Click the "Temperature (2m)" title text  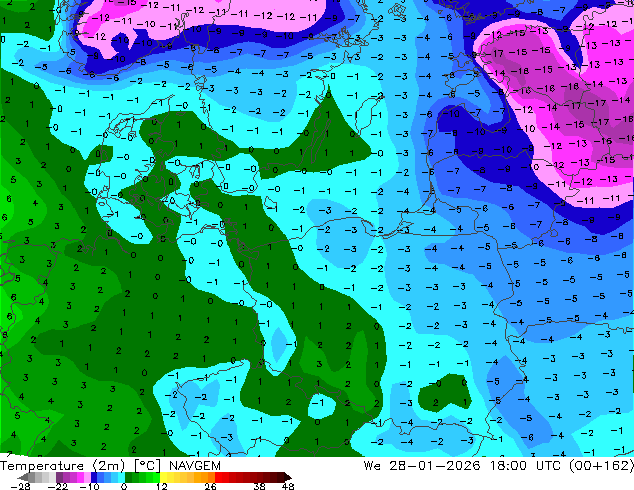pos(62,466)
